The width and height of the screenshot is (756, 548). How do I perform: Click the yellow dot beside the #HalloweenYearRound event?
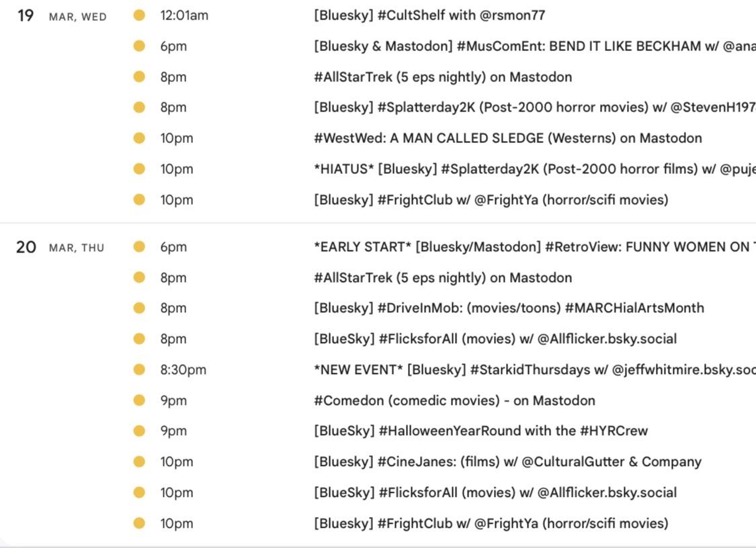pos(139,431)
